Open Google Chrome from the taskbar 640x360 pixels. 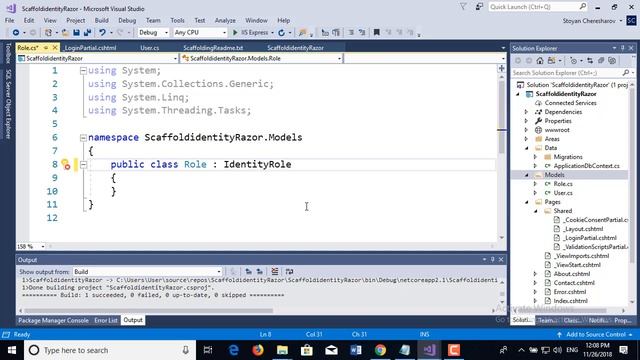pyautogui.click(x=380, y=350)
